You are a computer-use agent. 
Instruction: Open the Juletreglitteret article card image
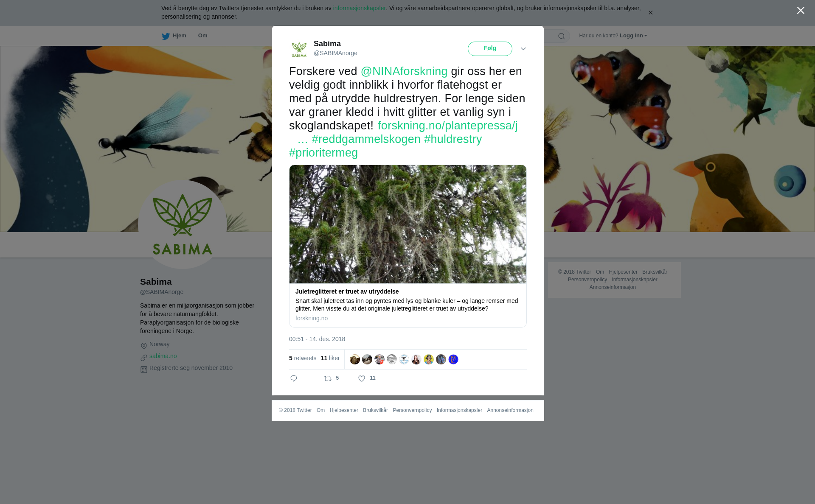click(x=408, y=224)
